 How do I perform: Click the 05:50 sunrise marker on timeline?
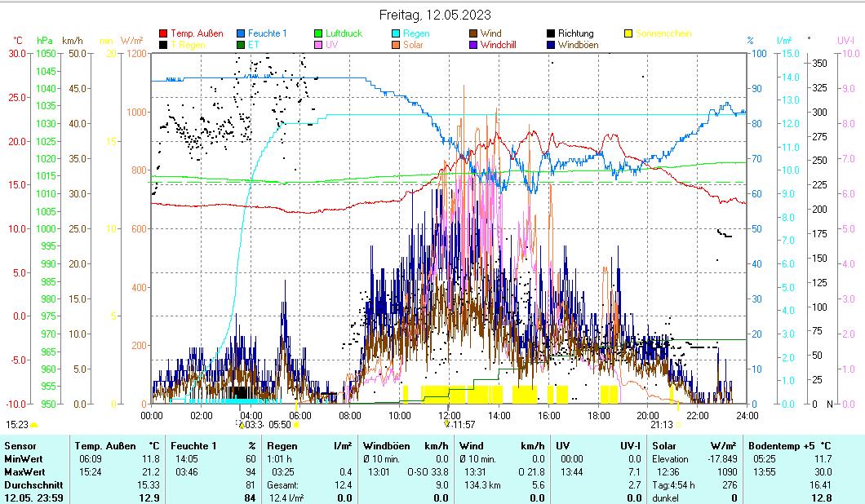coord(280,424)
